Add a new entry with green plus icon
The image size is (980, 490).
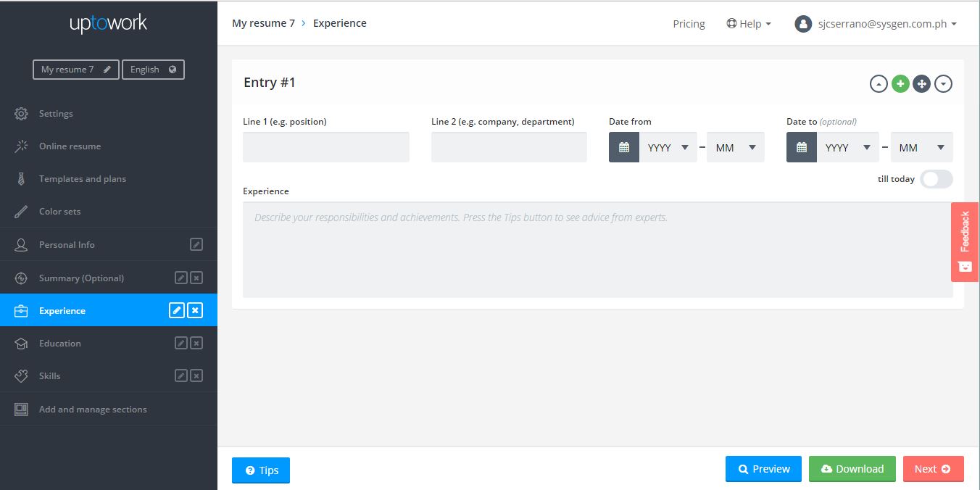coord(900,84)
